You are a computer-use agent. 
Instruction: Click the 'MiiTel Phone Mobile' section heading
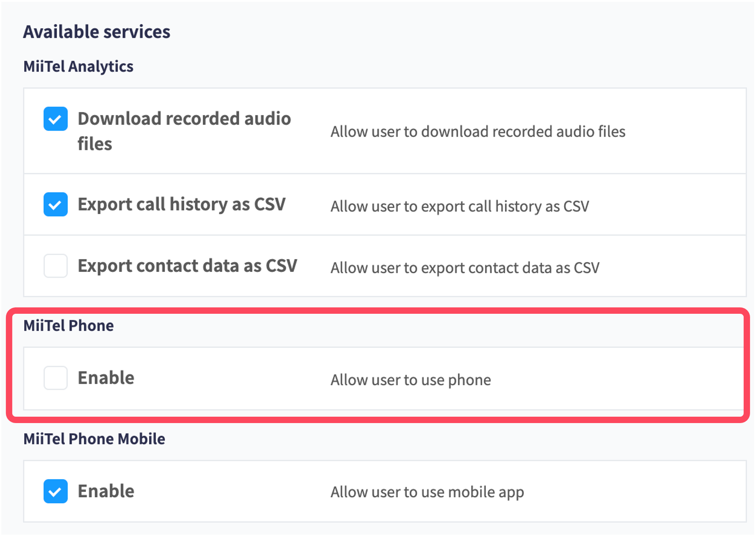coord(94,439)
